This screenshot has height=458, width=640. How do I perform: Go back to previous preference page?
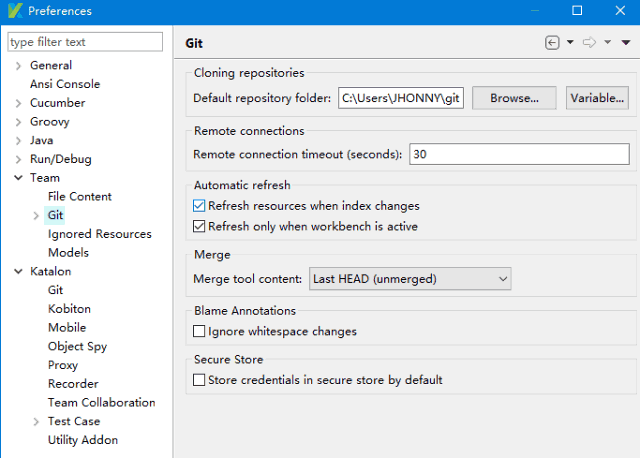552,42
